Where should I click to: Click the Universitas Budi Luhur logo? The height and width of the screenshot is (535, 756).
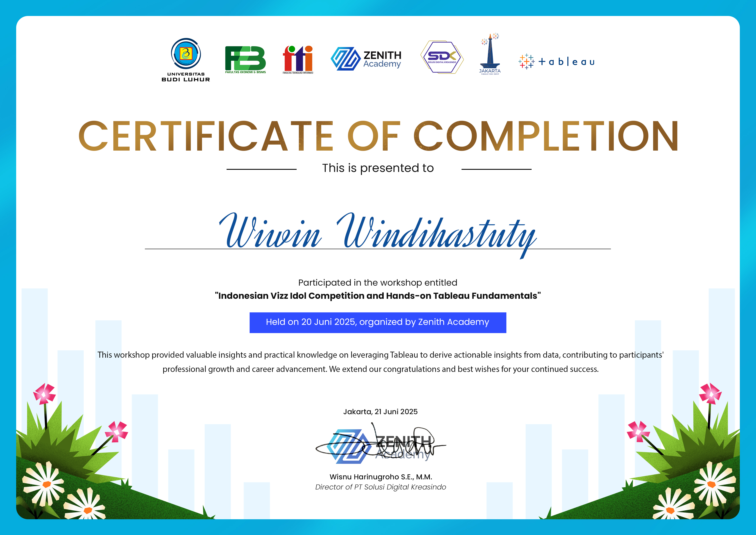(186, 59)
